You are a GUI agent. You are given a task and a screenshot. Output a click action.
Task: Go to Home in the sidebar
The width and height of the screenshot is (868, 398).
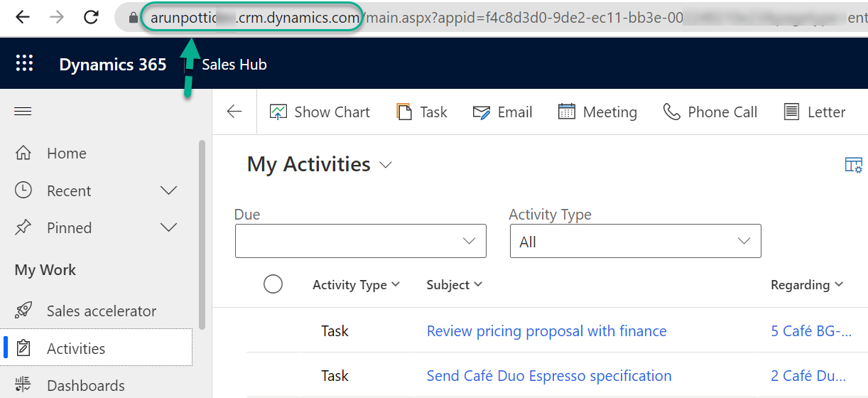[66, 154]
